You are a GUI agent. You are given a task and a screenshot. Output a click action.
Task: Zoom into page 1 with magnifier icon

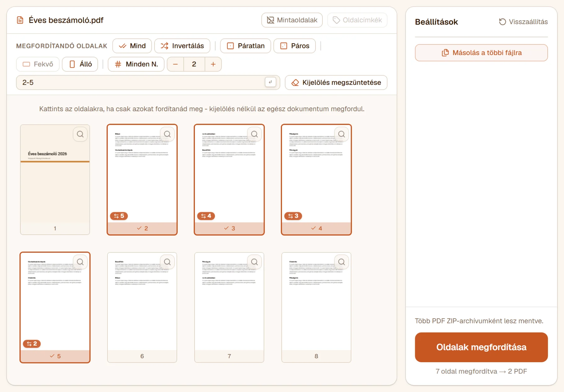tap(80, 134)
